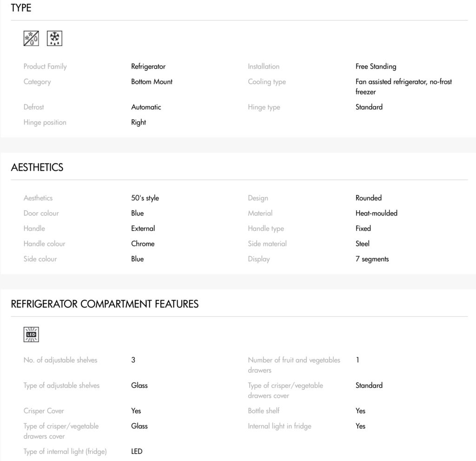Click the Bottle shelf label
Screen dimensions: 476x461
click(x=264, y=411)
